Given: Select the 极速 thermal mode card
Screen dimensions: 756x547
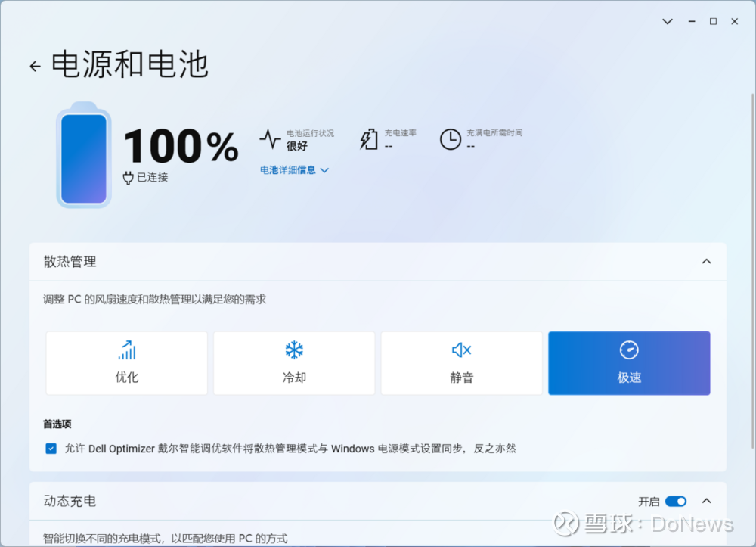Looking at the screenshot, I should click(629, 362).
